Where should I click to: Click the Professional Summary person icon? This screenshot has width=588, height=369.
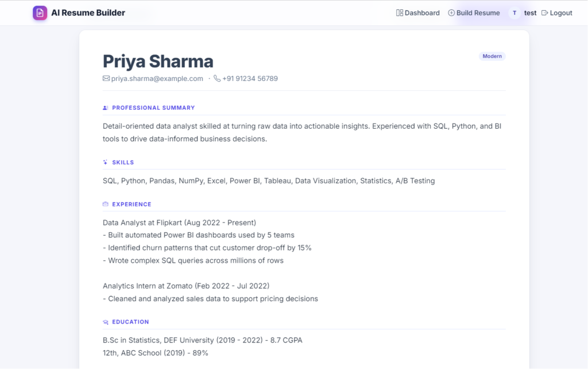(x=106, y=107)
